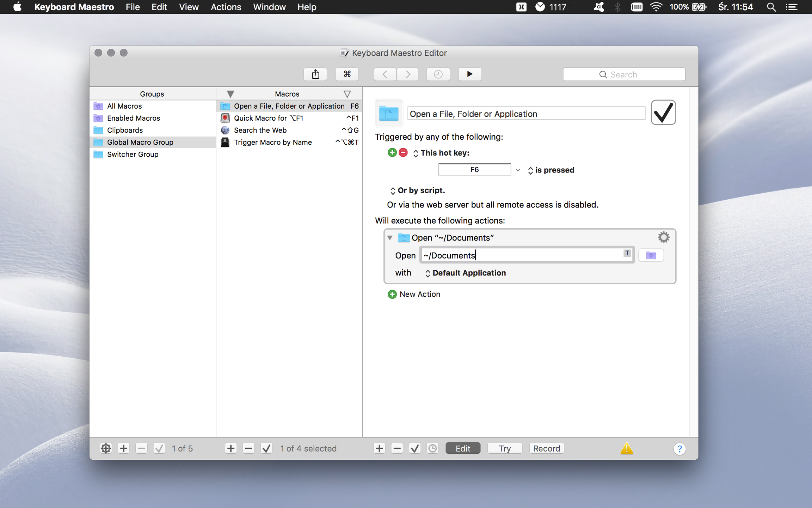Viewport: 812px width, 508px height.
Task: Click the action gear icon
Action: click(x=663, y=237)
